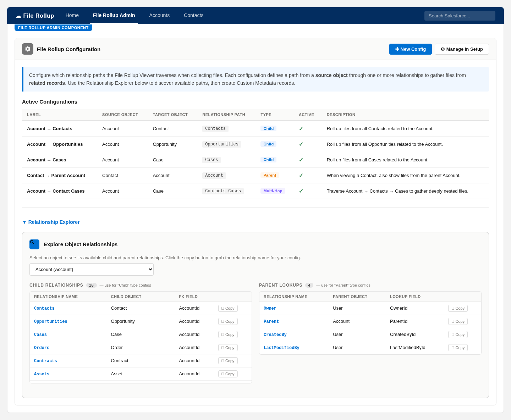Copy the Contracts relationship name
Screen dimensions: 511x420
tap(228, 361)
